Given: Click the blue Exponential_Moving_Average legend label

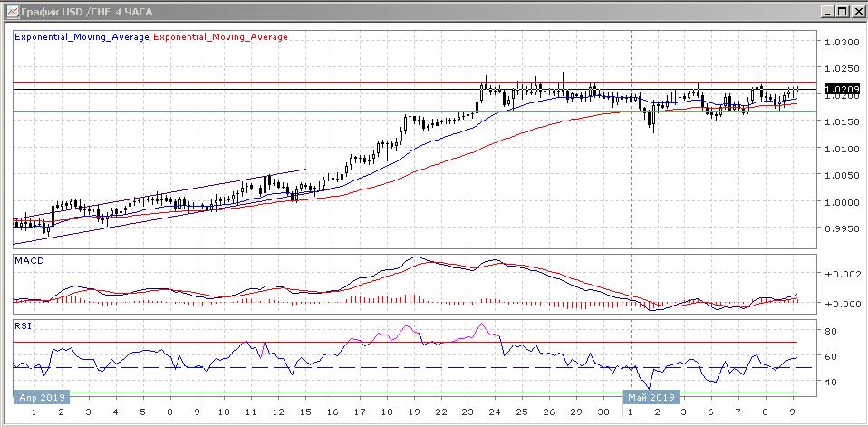Looking at the screenshot, I should (x=82, y=37).
